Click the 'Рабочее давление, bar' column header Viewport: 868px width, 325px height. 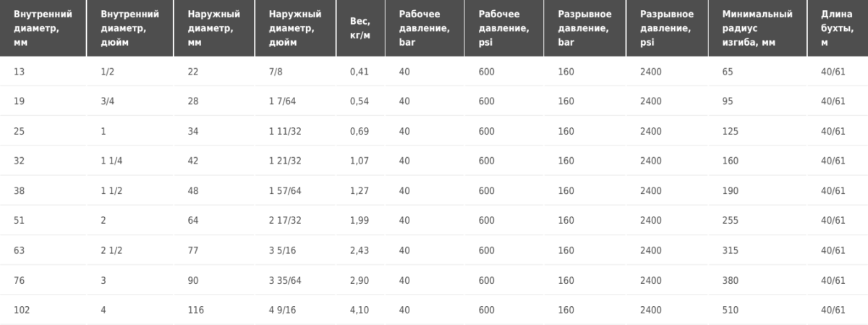(425, 28)
